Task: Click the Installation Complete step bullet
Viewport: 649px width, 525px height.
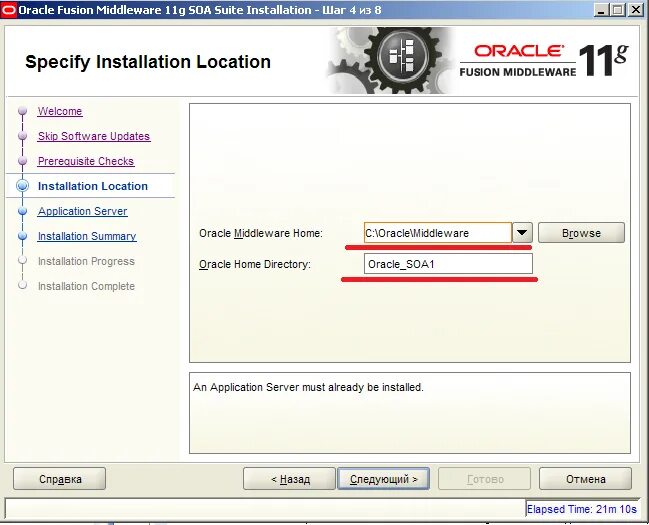Action: pyautogui.click(x=23, y=285)
